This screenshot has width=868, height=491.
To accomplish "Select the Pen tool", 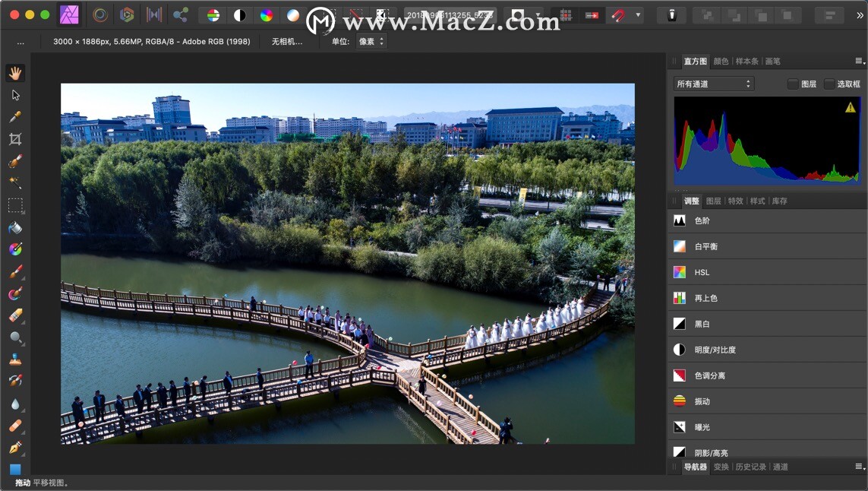I will coord(15,447).
